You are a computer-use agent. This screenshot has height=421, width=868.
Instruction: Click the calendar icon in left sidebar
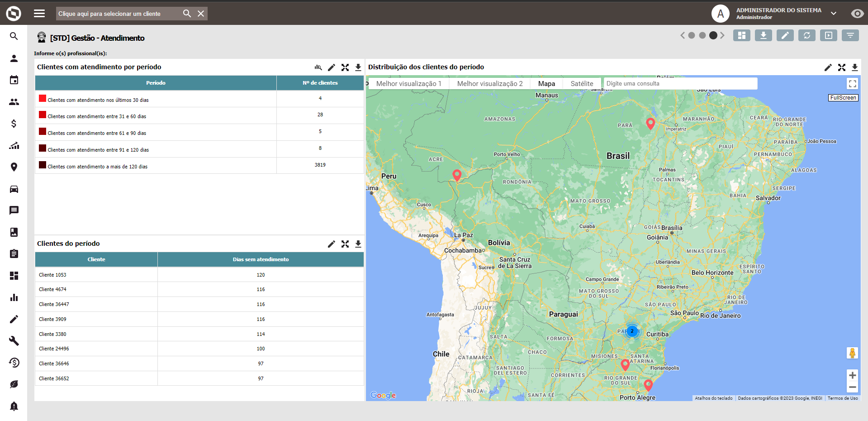point(14,80)
